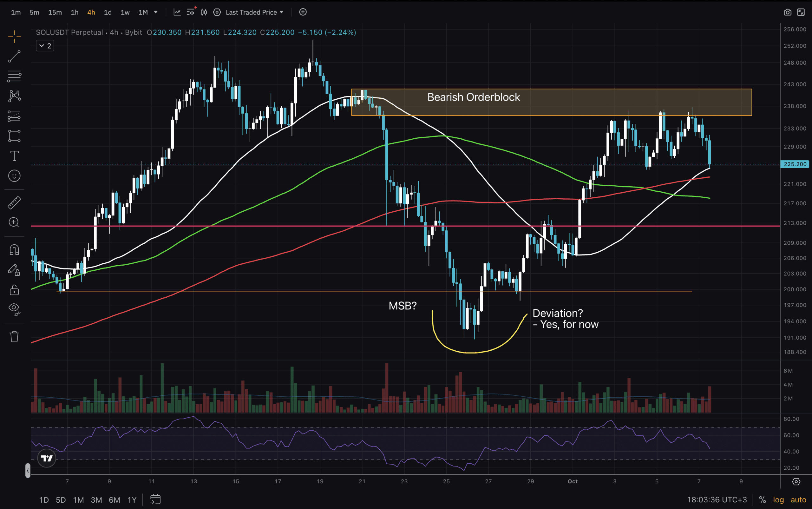The width and height of the screenshot is (812, 509).
Task: Select the rectangle shapes tool
Action: pyautogui.click(x=14, y=136)
